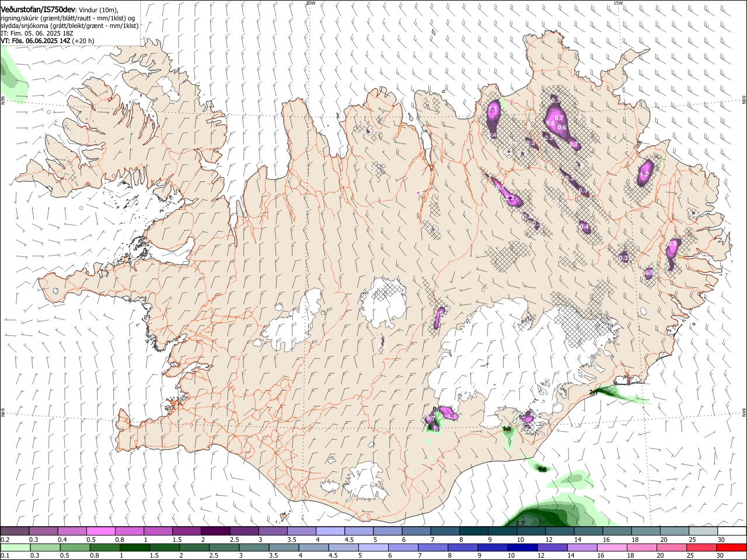Click the Veðurstofan/IS750dev title text

pos(39,9)
